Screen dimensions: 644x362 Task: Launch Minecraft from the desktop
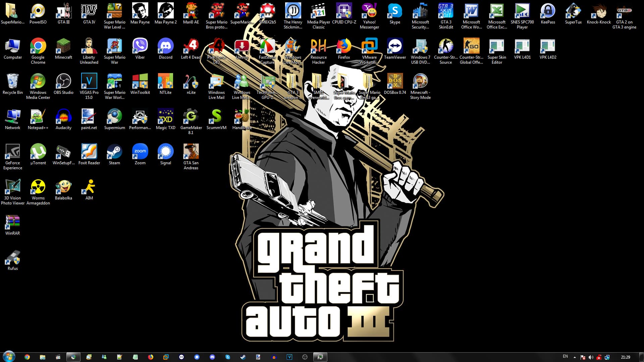[63, 47]
